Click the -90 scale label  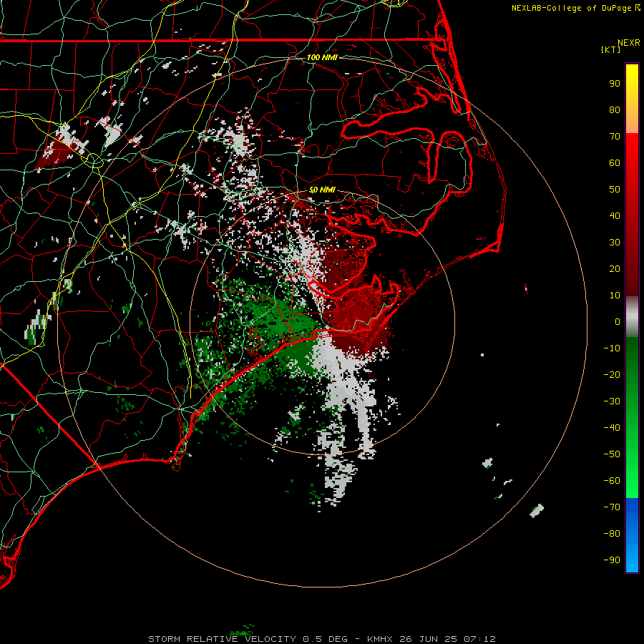[x=612, y=560]
